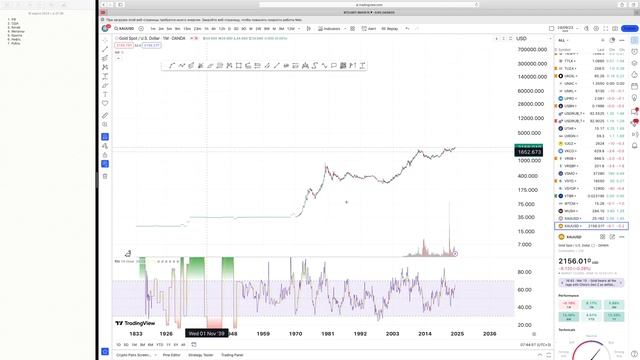Screen dimensions: 640x360
Task: Click the blue publish button
Action: coord(629,28)
